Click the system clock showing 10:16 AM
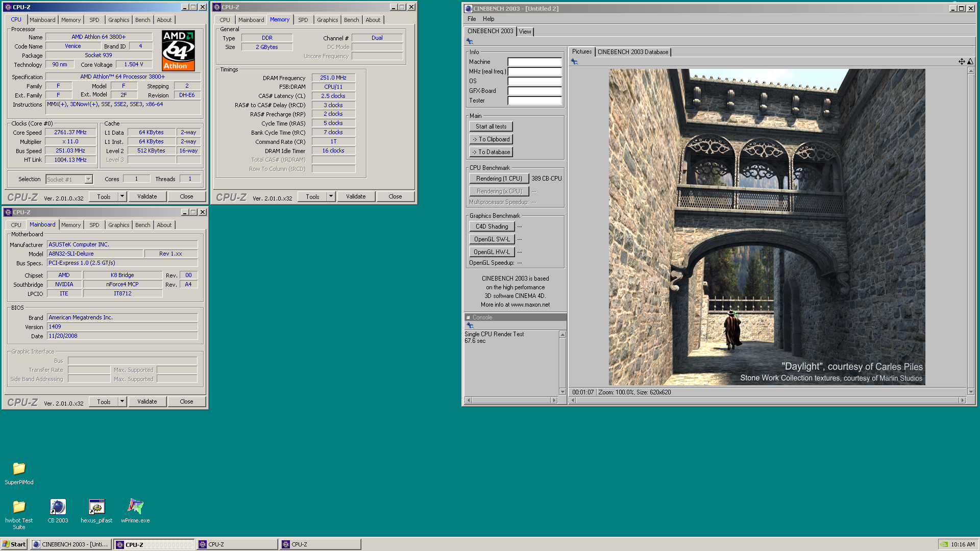Screen dimensions: 980x551 (x=963, y=544)
